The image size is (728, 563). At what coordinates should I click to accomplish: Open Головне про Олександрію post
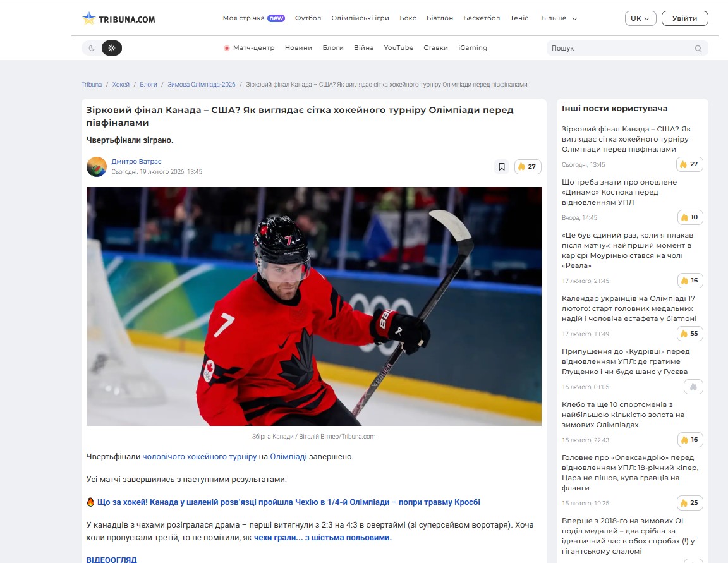pos(630,473)
